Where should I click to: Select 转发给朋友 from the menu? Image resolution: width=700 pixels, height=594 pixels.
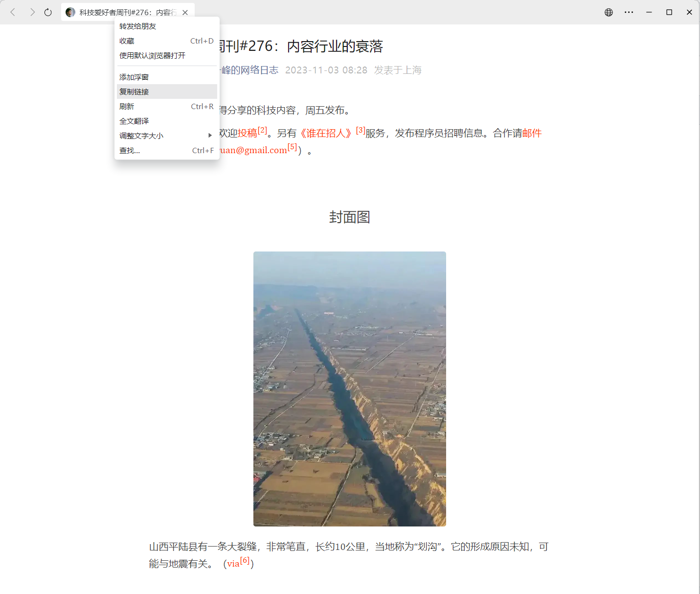click(137, 26)
